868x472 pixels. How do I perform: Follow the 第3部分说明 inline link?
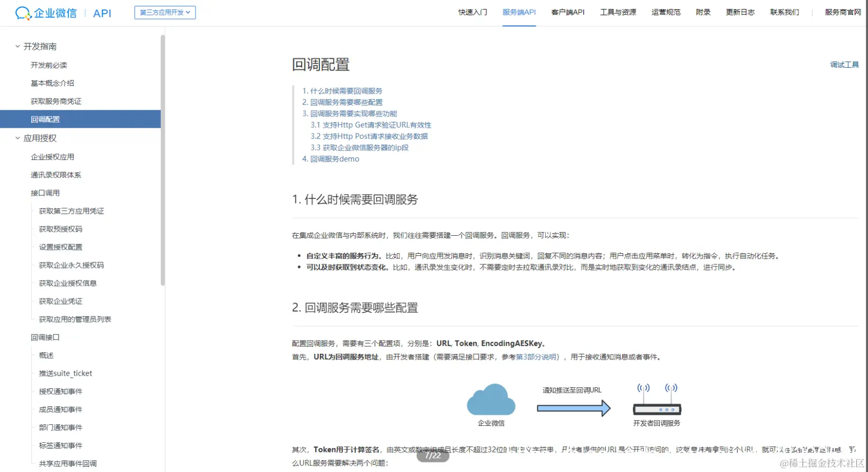pyautogui.click(x=536, y=357)
